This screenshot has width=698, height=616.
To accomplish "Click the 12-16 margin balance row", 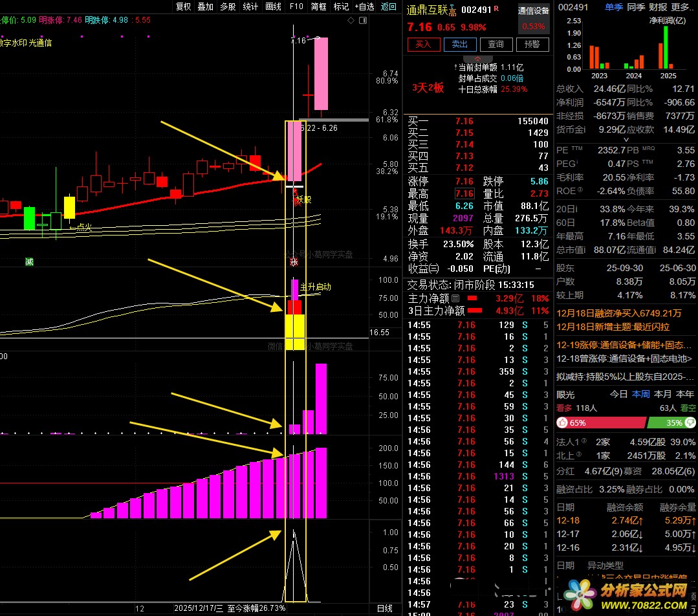I will 626,547.
